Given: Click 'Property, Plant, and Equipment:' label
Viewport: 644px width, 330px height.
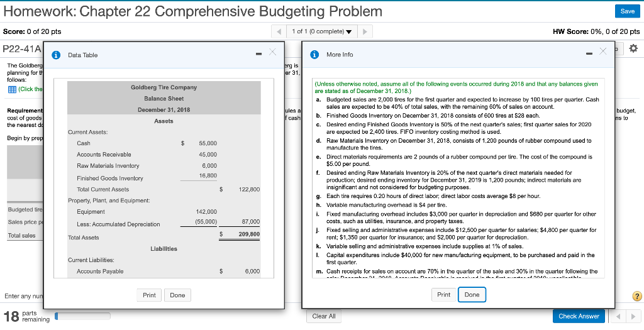Looking at the screenshot, I should 109,201.
